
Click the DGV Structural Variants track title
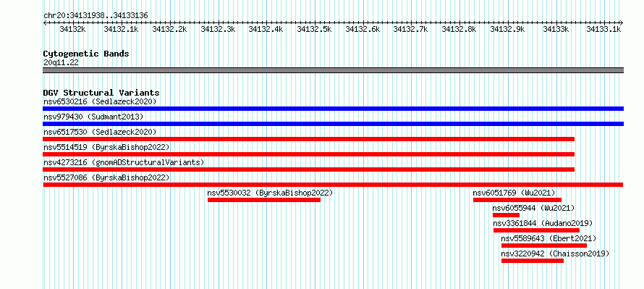tap(101, 93)
